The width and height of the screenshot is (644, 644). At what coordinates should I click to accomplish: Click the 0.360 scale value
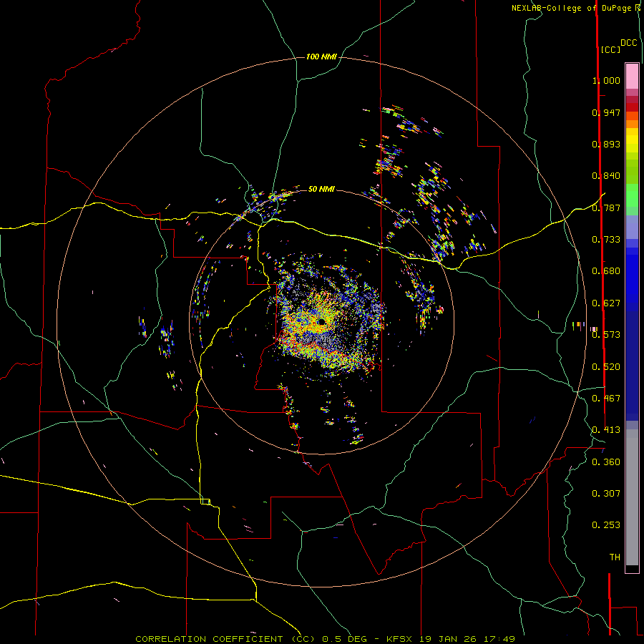(x=606, y=462)
